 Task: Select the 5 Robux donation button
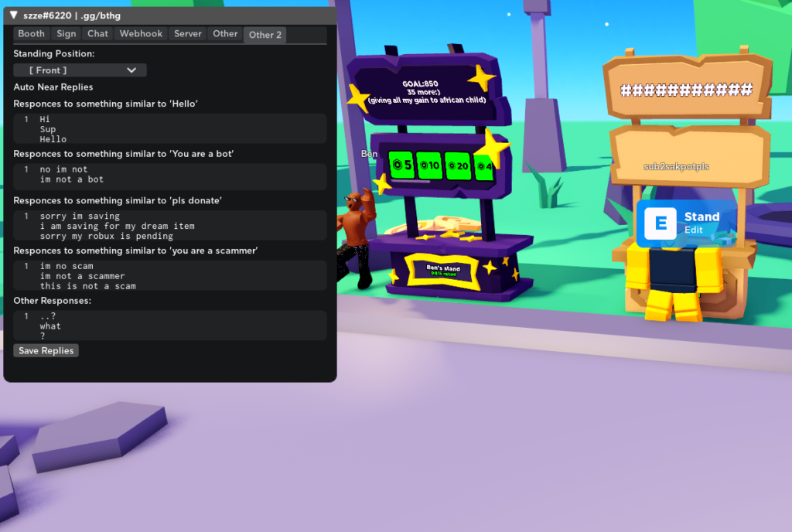pyautogui.click(x=401, y=165)
